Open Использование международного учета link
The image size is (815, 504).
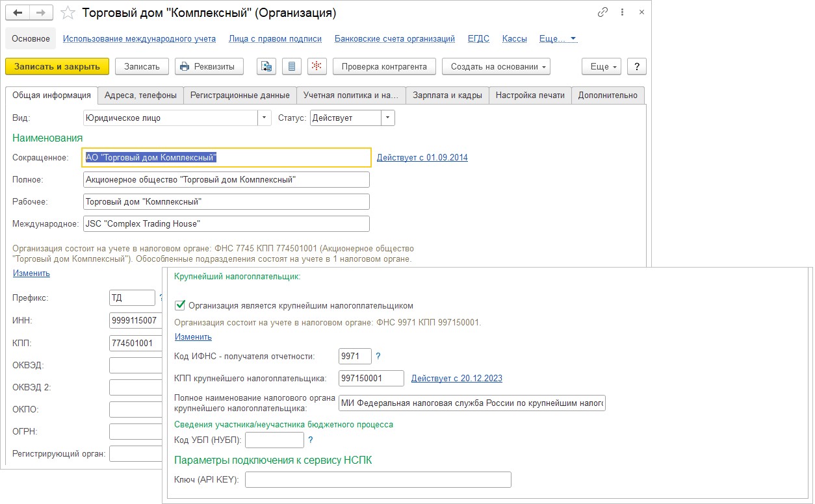click(139, 38)
